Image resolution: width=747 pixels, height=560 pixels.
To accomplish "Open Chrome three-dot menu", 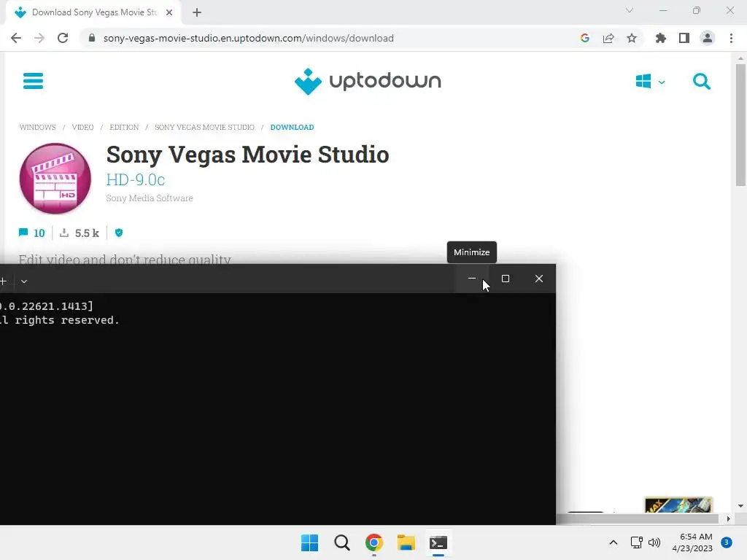I will coord(731,38).
